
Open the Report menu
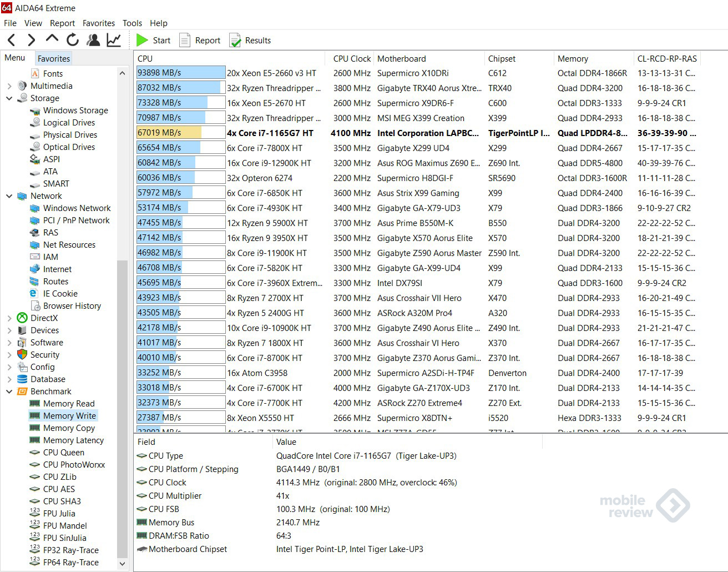(62, 23)
